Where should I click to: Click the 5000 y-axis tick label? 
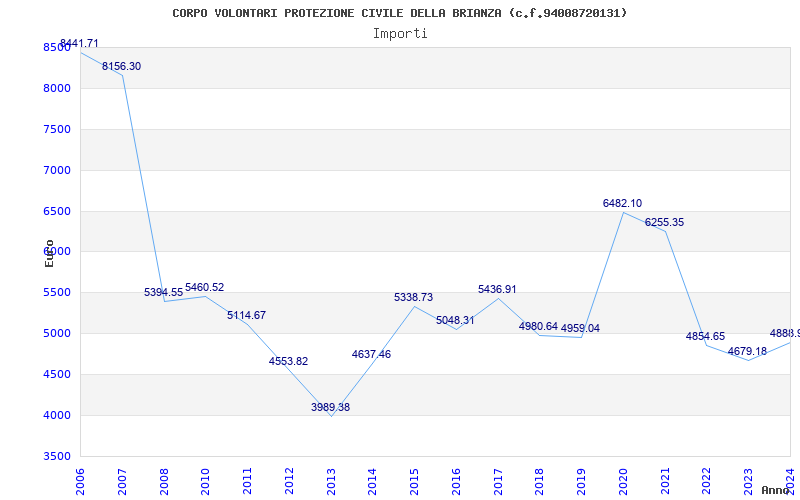(57, 333)
